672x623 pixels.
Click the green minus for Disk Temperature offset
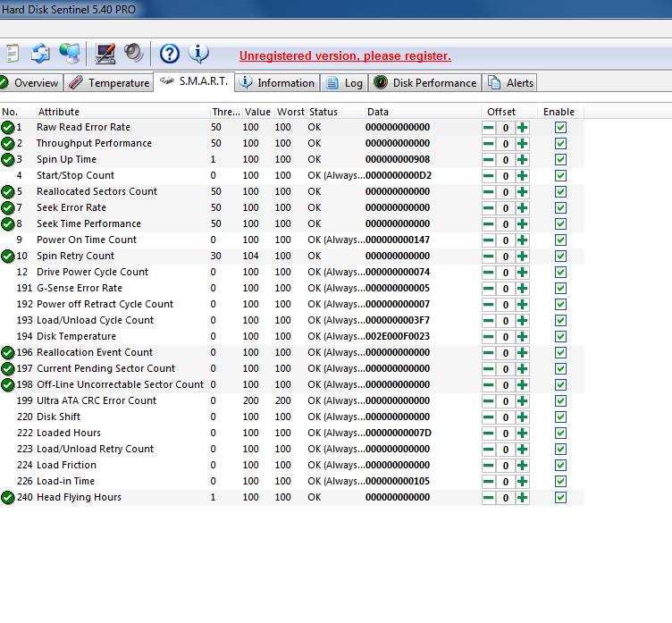tap(489, 337)
